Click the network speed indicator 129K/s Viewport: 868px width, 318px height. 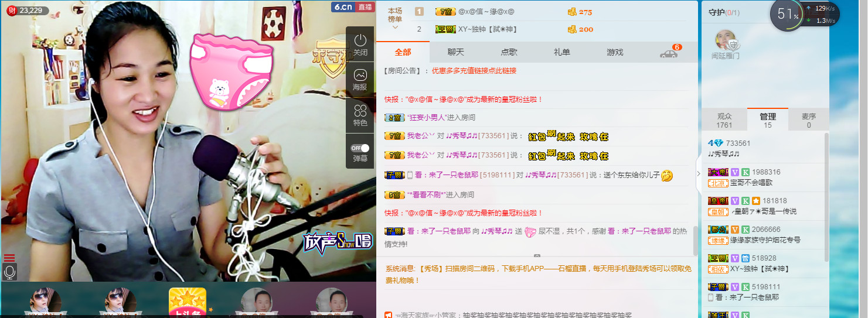pyautogui.click(x=825, y=8)
